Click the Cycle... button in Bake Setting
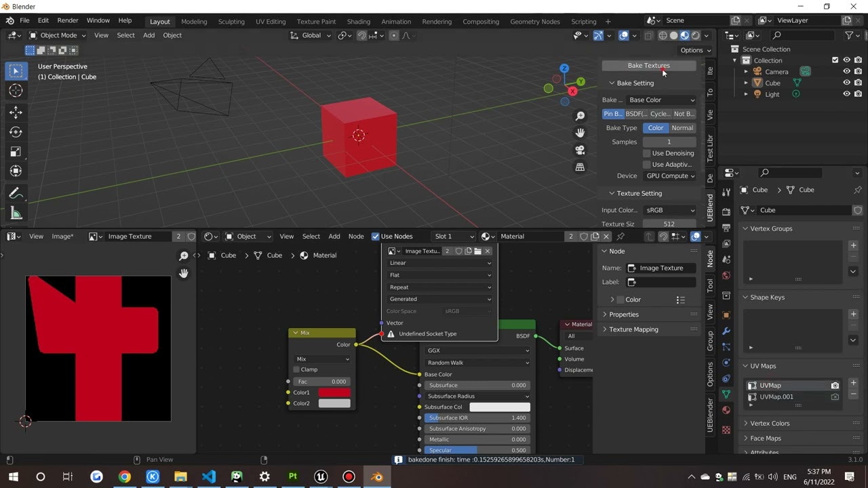This screenshot has width=868, height=488. 660,114
